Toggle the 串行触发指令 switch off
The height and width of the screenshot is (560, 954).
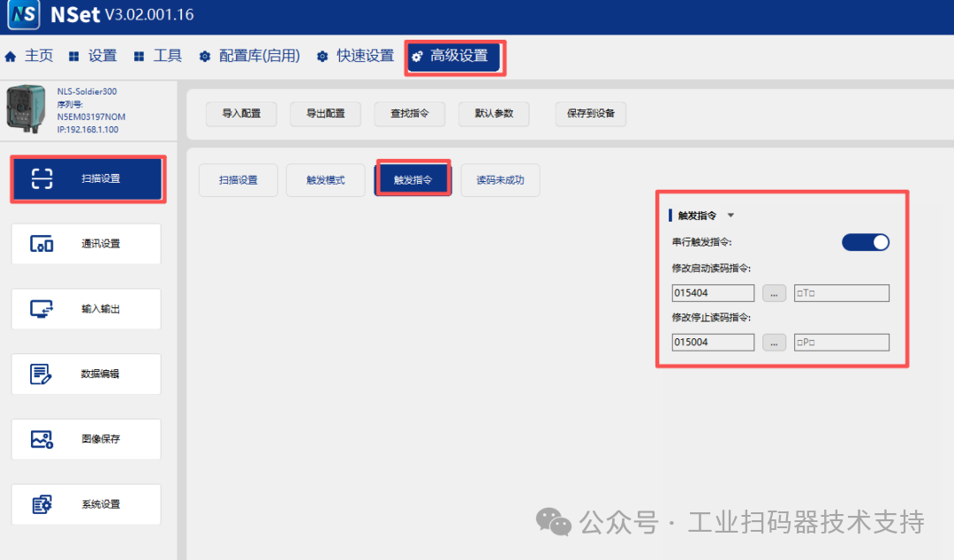865,242
